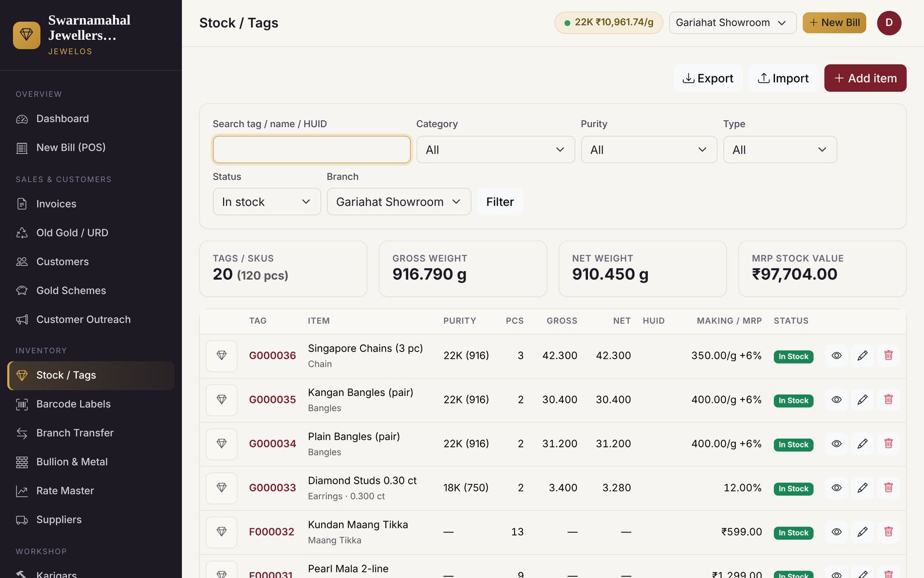
Task: View details of tag G000036
Action: click(836, 355)
